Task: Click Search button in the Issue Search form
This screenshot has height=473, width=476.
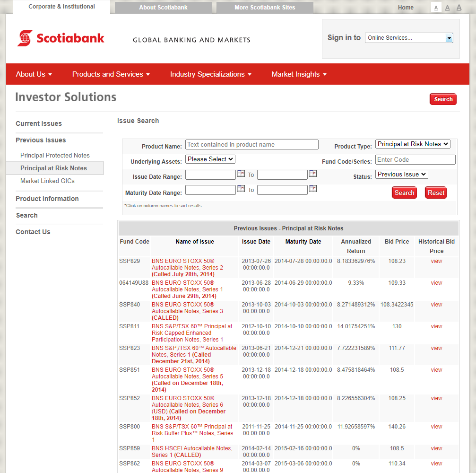Action: 404,193
